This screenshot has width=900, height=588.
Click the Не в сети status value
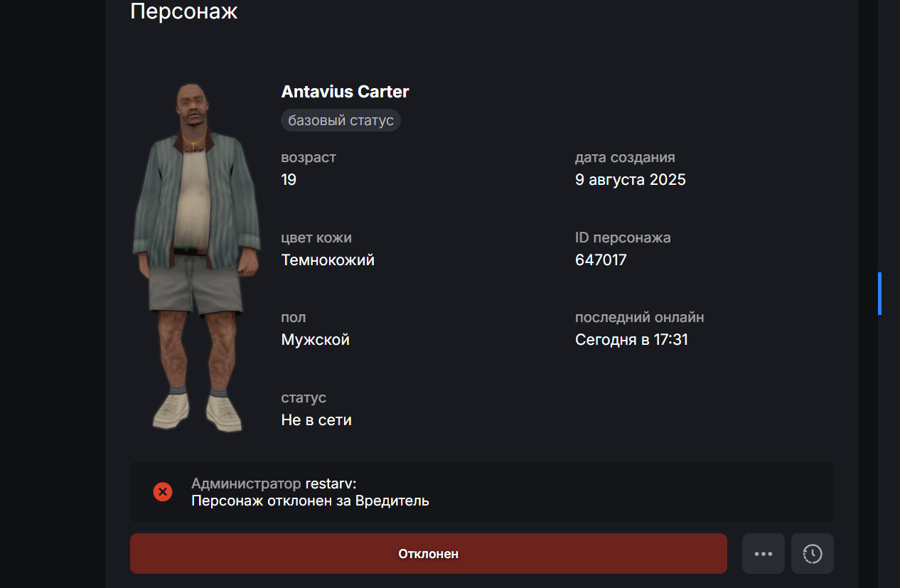(316, 420)
